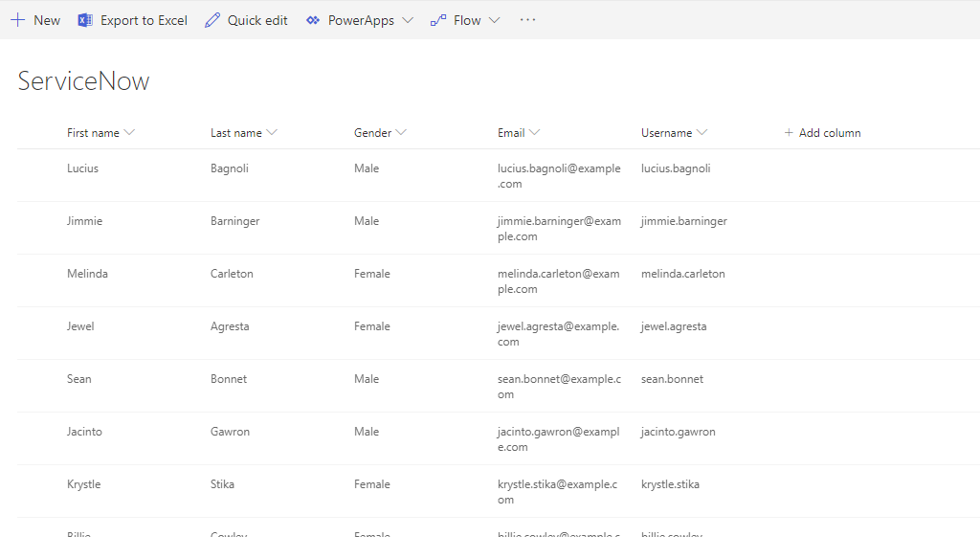The image size is (980, 537).
Task: Start Quick edit mode
Action: coord(257,20)
